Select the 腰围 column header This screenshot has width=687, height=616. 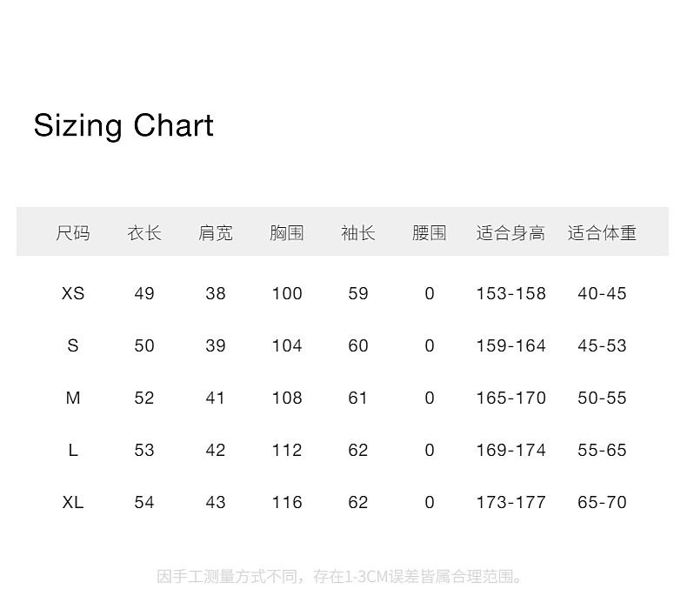coord(430,233)
